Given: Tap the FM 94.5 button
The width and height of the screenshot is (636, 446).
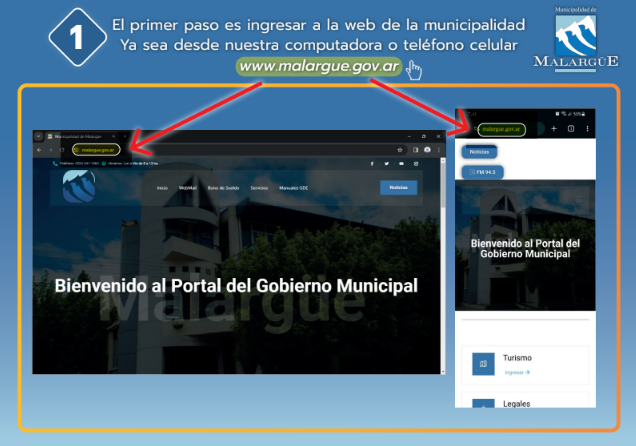Looking at the screenshot, I should click(484, 172).
